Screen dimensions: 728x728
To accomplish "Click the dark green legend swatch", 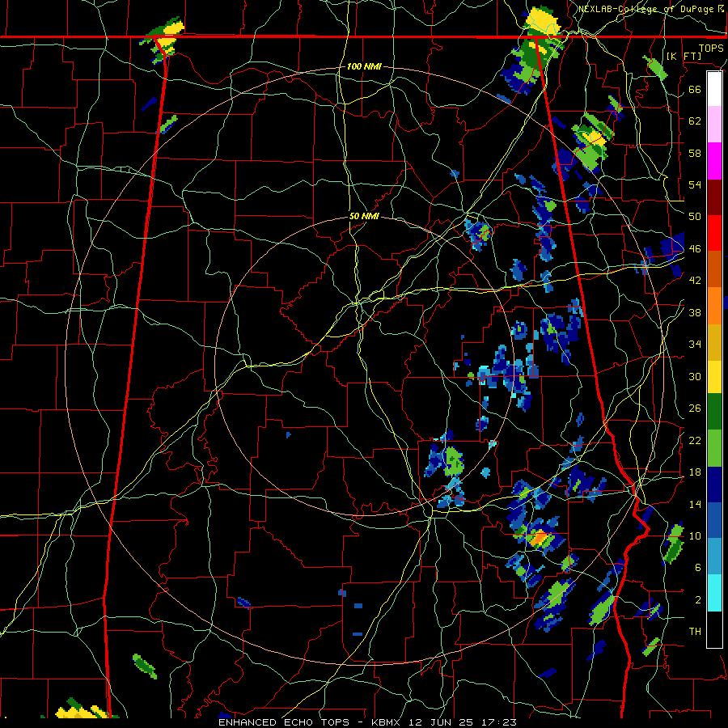I will click(714, 412).
